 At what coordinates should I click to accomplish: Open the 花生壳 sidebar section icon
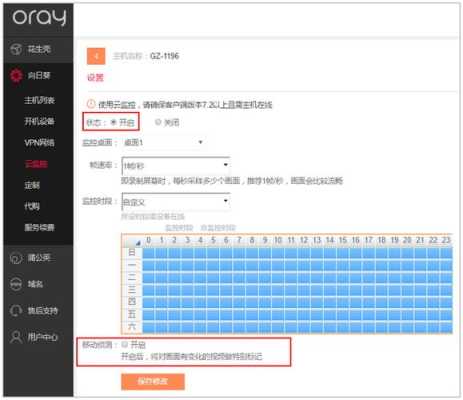coord(16,49)
